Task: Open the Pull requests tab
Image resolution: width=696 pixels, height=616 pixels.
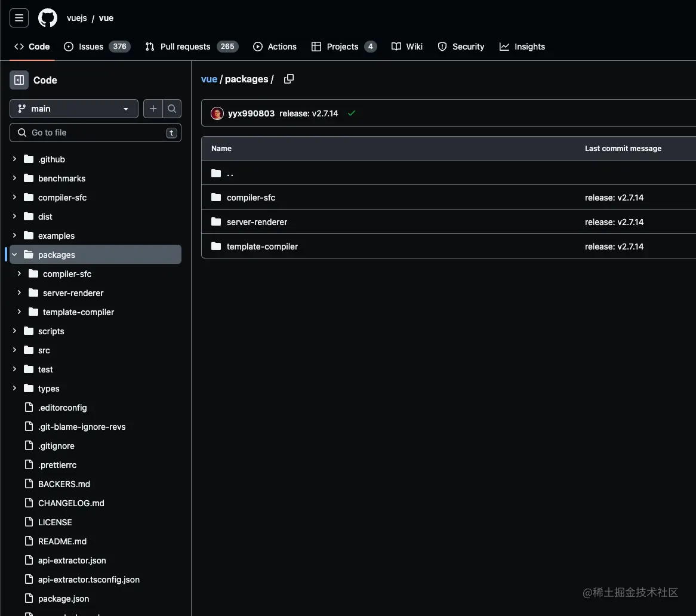Action: coord(192,47)
